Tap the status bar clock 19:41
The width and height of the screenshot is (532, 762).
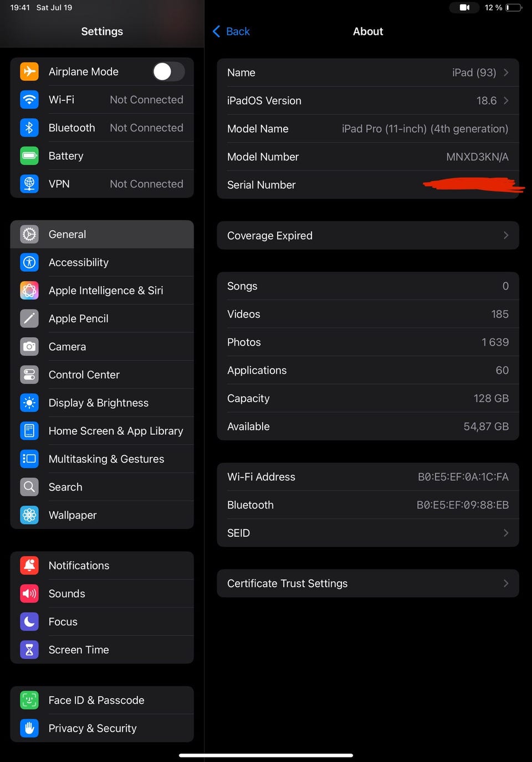[20, 7]
